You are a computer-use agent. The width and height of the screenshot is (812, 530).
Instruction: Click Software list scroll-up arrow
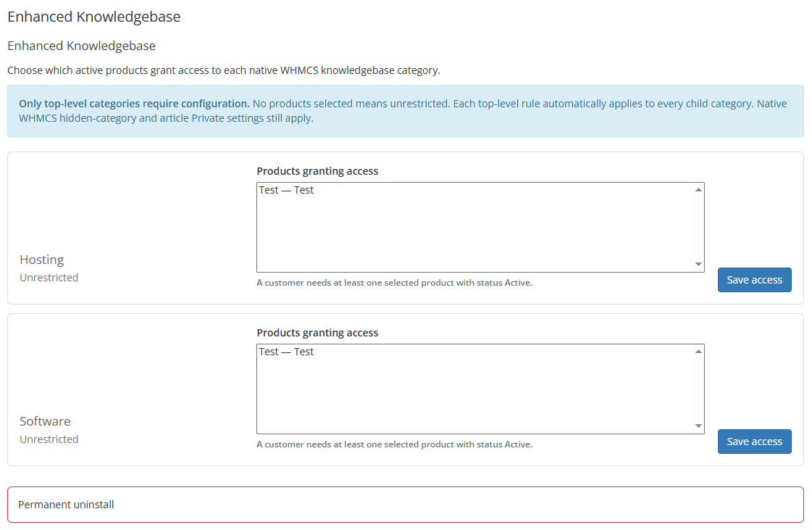click(x=698, y=352)
